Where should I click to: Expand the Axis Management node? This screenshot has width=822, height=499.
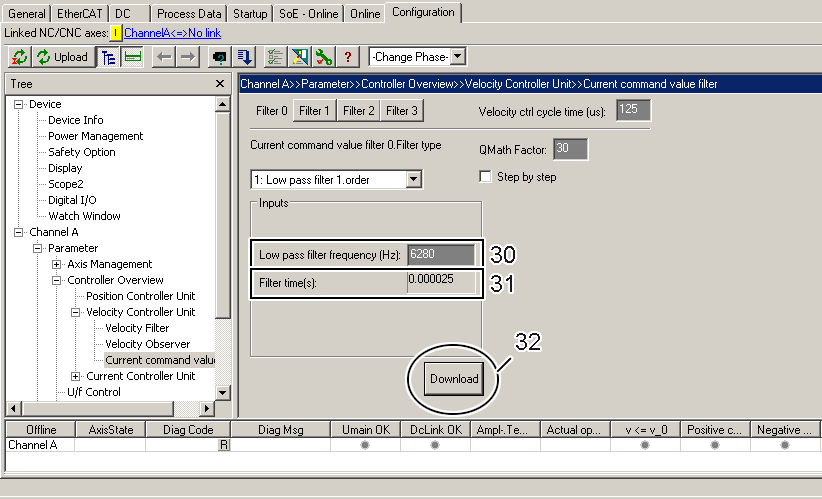click(x=56, y=264)
